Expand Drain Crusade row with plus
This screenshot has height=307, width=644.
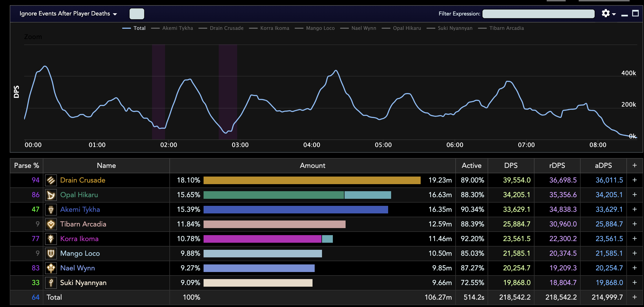pyautogui.click(x=635, y=180)
